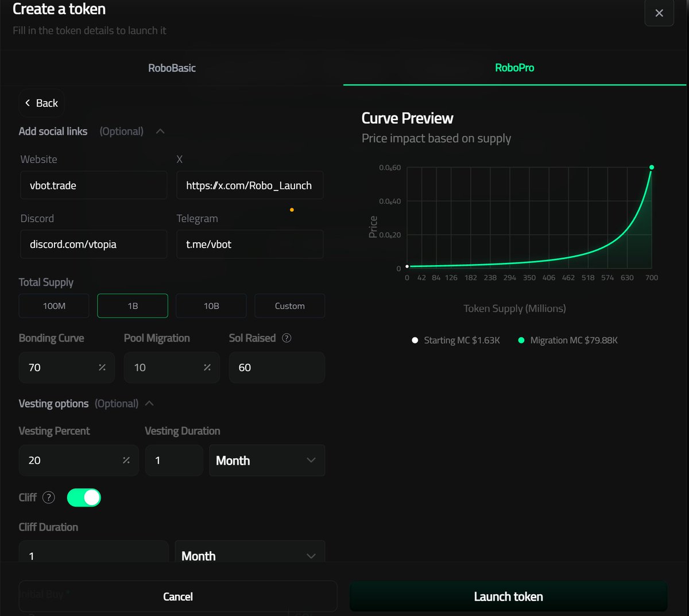The image size is (689, 616).
Task: Select the RoboPro tab
Action: [x=514, y=68]
